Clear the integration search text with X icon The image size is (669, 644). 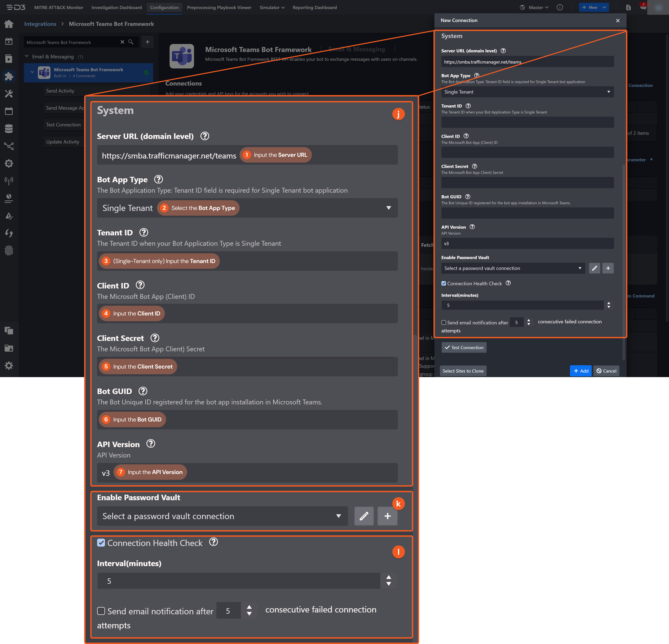[122, 42]
